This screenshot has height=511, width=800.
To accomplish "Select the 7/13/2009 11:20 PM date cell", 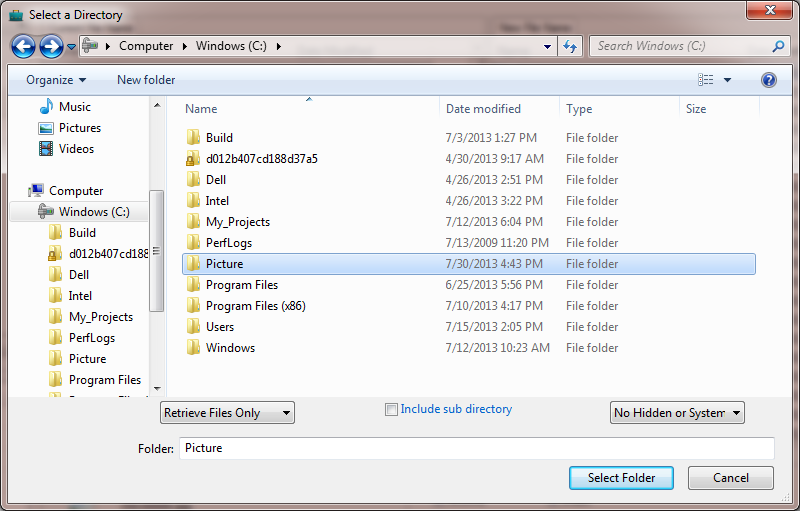I will point(497,243).
